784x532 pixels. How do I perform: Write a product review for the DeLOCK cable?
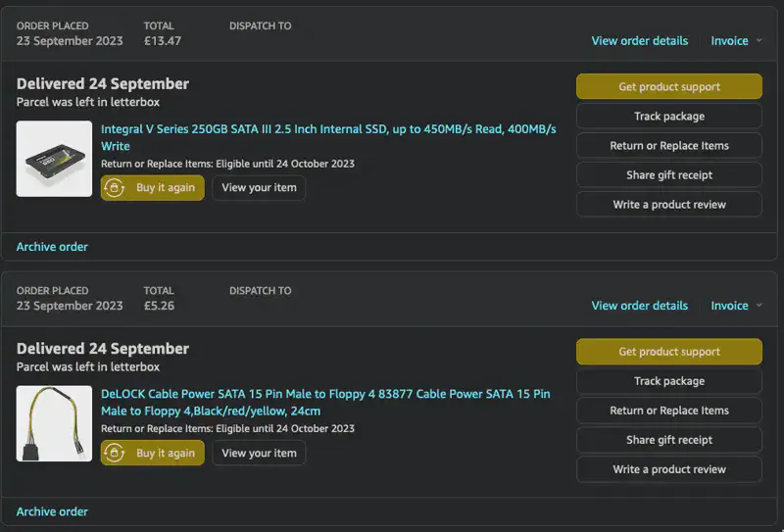click(x=668, y=469)
